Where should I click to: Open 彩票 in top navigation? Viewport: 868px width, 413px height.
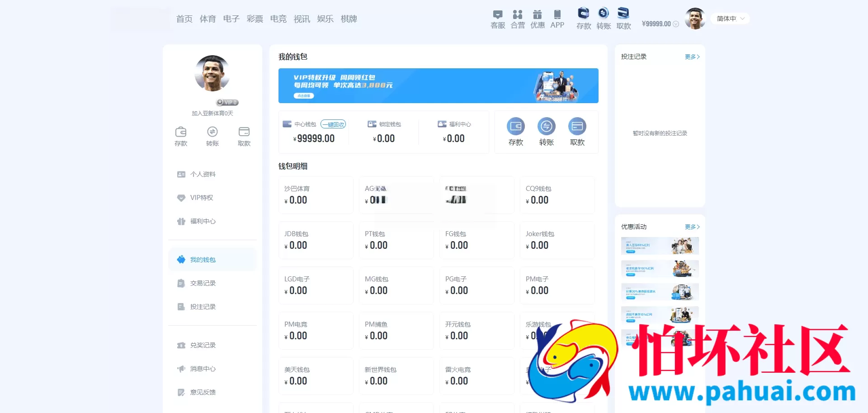point(255,19)
